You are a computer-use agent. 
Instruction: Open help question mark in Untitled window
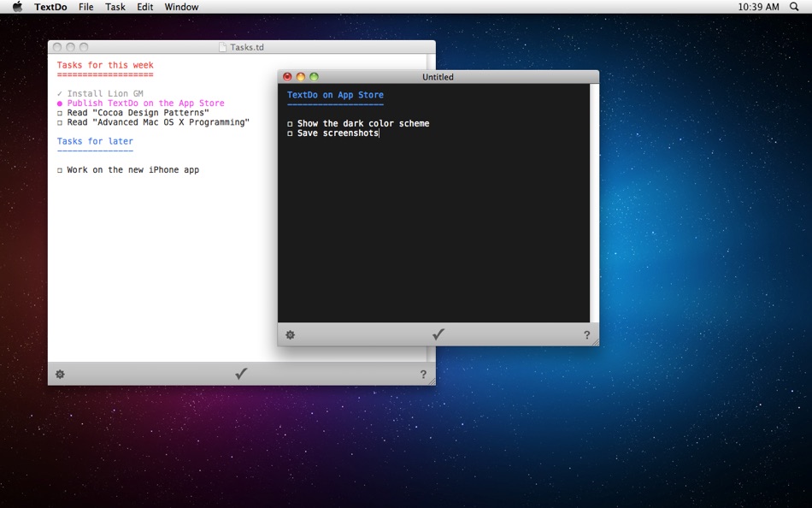tap(586, 335)
